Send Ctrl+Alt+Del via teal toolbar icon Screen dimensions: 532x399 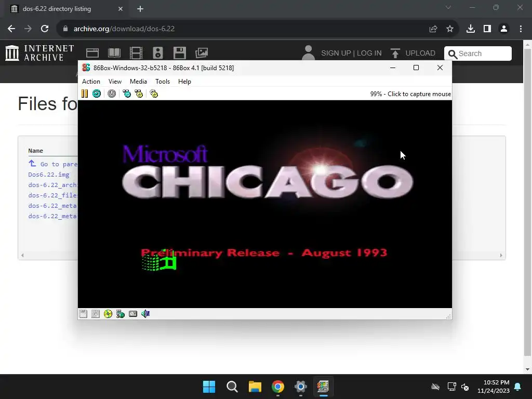pos(127,94)
